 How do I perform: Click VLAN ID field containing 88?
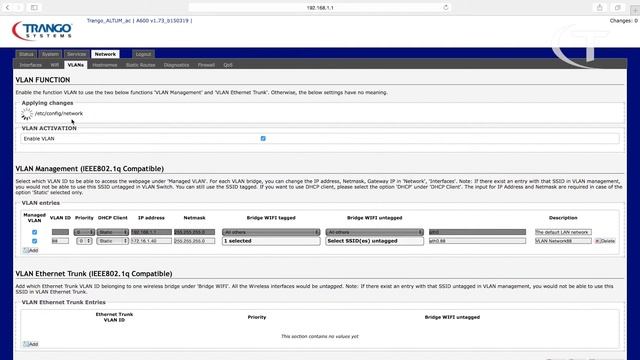60,241
